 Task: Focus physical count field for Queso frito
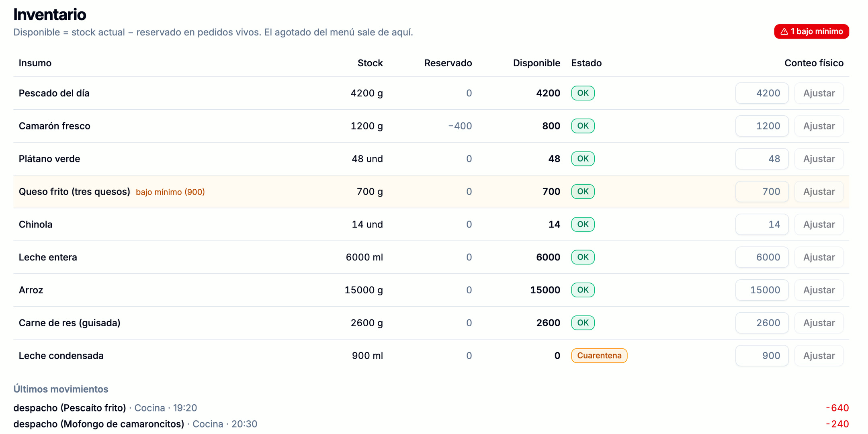pos(762,192)
